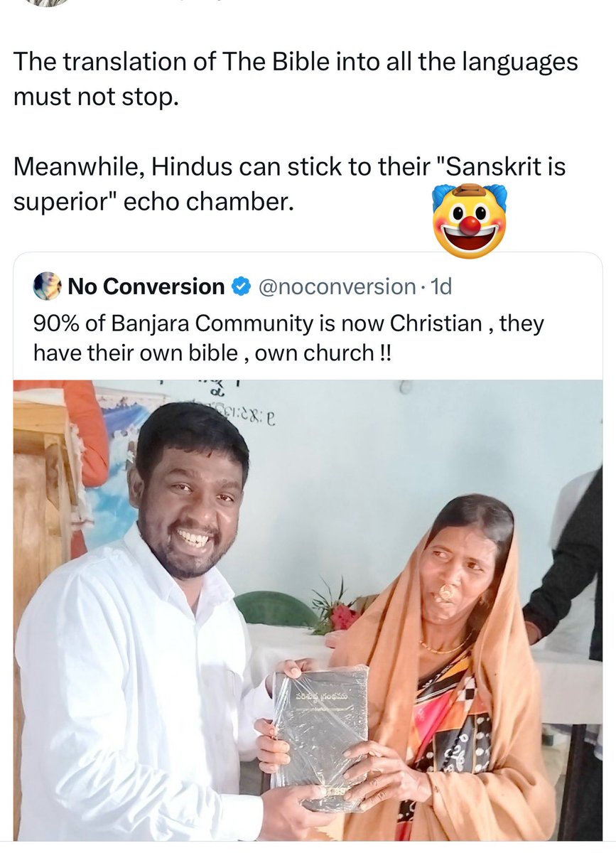Open the No Conversion profile avatar
This screenshot has height=853, width=616.
(47, 286)
